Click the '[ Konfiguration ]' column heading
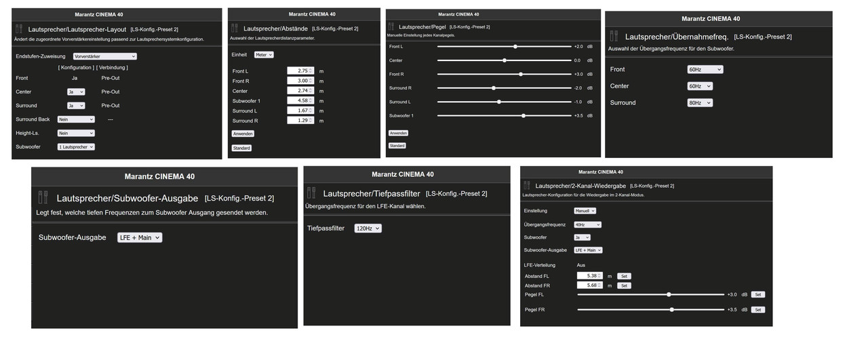 tap(76, 68)
